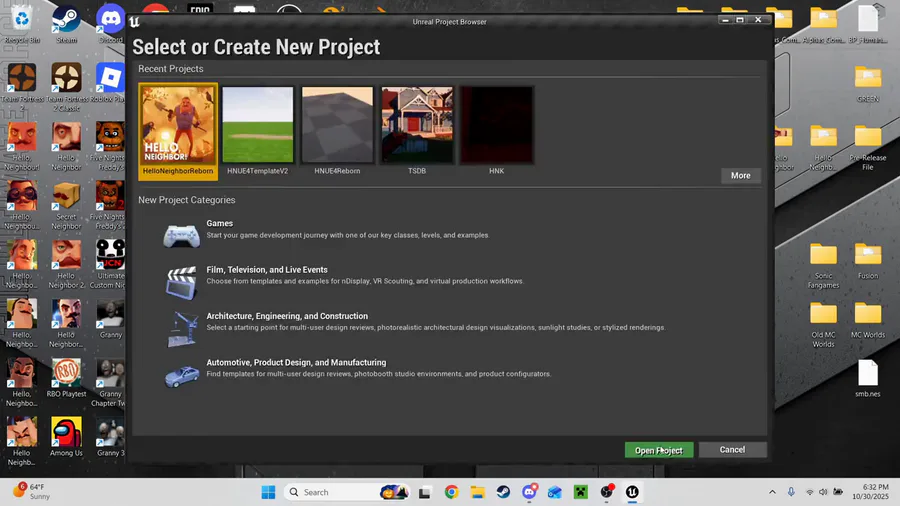Open the volume control in system tray
This screenshot has height=506, width=900.
(x=823, y=492)
